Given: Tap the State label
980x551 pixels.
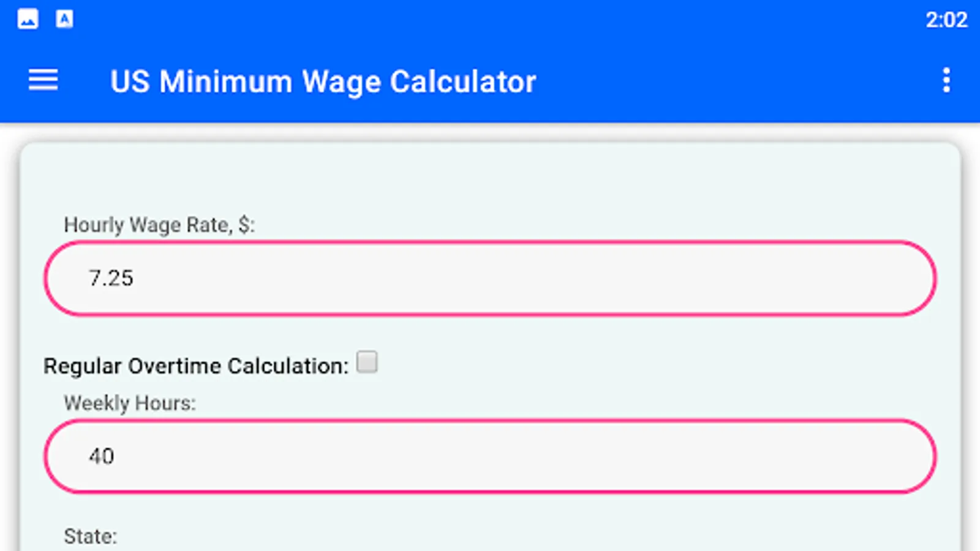Looking at the screenshot, I should tap(90, 537).
